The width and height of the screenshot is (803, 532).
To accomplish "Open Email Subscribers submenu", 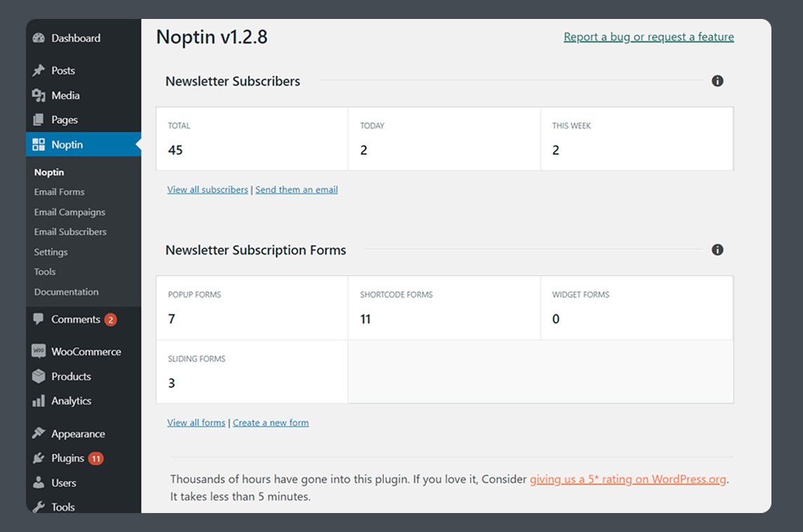I will [x=70, y=232].
